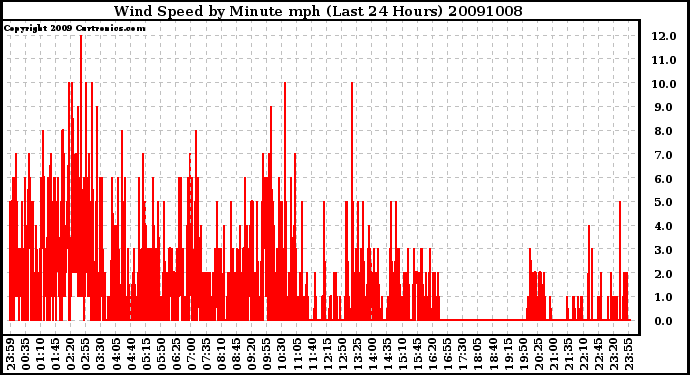Screen dimensions: 690x375
Task: Click the 18:40 time label
Action: [492, 355]
